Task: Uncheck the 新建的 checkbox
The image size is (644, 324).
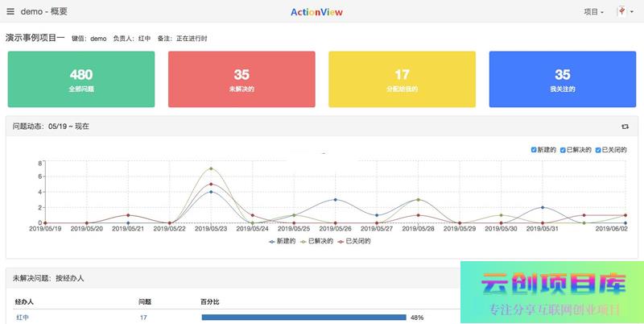Action: 534,150
